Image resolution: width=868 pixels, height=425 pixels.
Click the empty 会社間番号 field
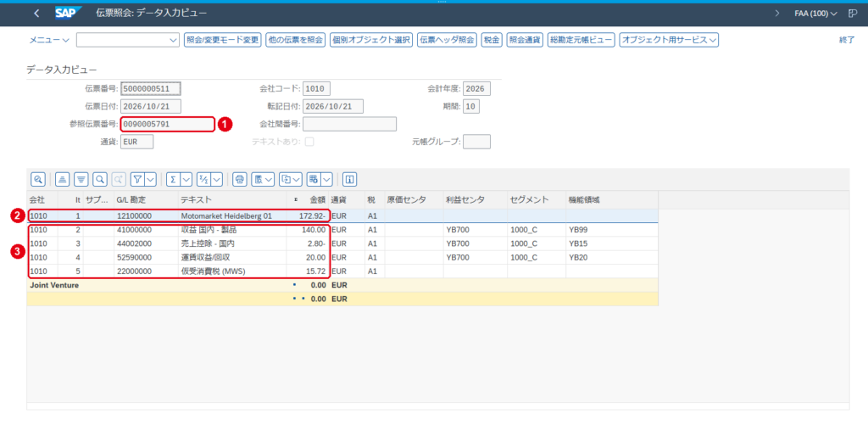click(349, 124)
